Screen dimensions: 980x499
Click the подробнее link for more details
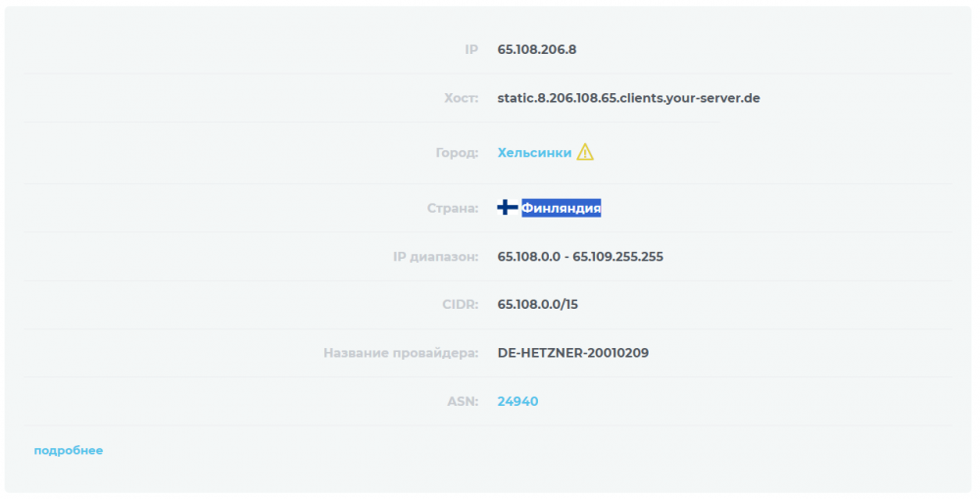[x=69, y=451]
